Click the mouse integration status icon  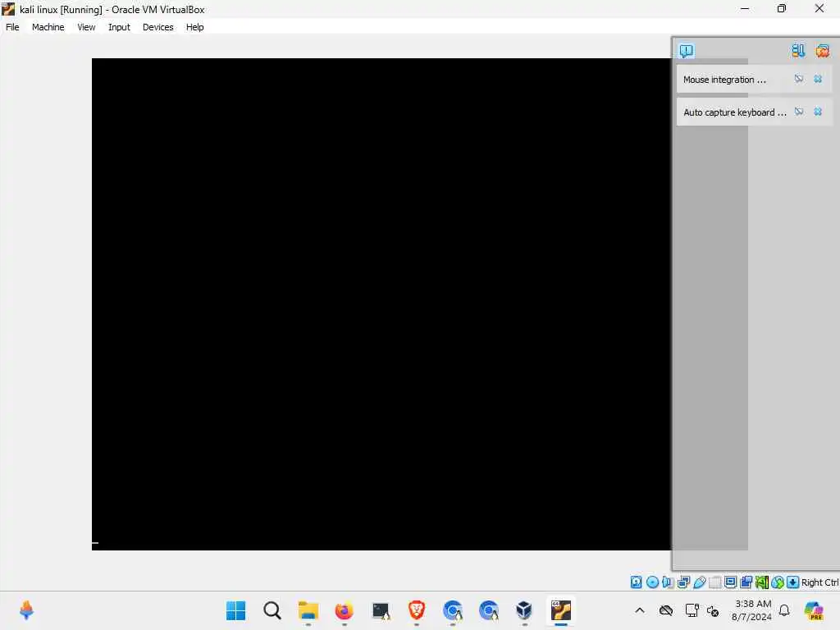tap(778, 582)
